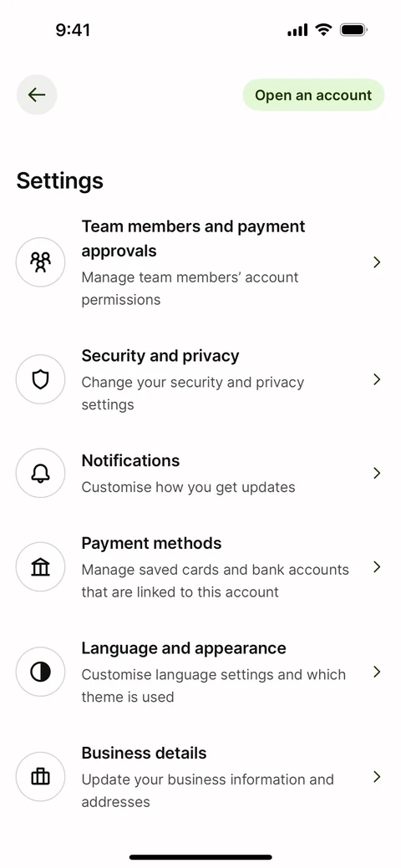Open Security and privacy settings entry
Screen dimensions: 401x868
click(200, 380)
